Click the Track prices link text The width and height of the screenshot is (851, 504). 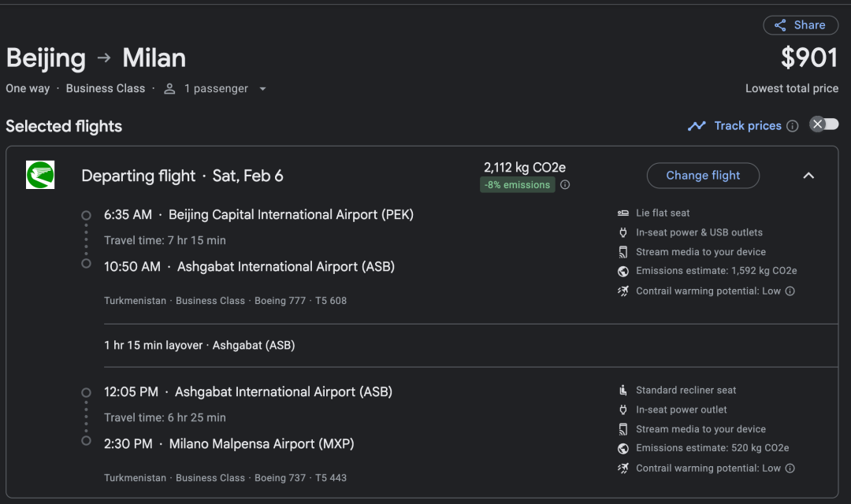pyautogui.click(x=747, y=126)
